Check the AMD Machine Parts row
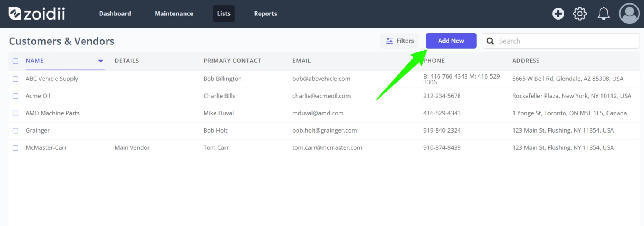The width and height of the screenshot is (644, 226). pyautogui.click(x=15, y=113)
